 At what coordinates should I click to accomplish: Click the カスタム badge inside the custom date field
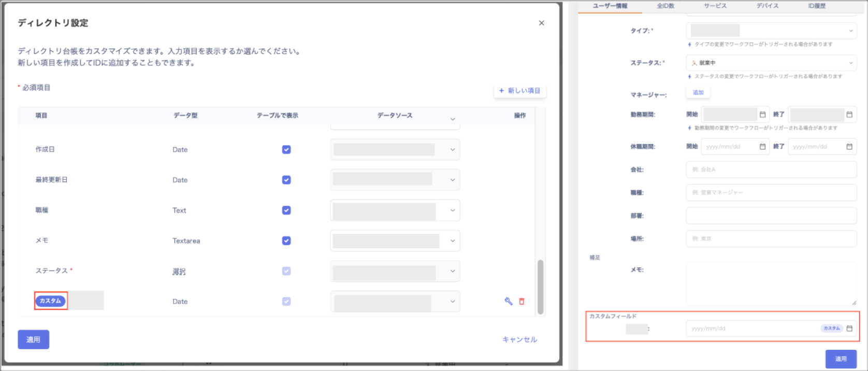(x=832, y=329)
